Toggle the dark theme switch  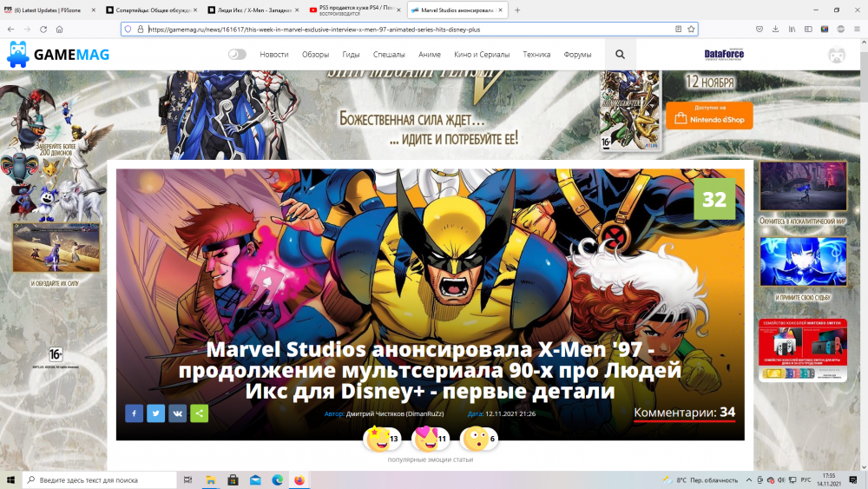[237, 54]
